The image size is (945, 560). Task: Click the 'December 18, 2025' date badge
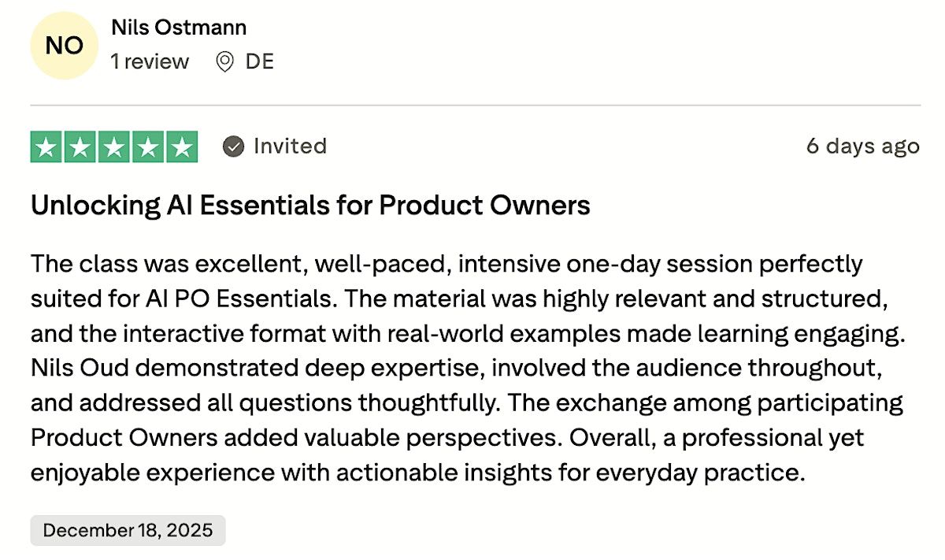[x=128, y=530]
